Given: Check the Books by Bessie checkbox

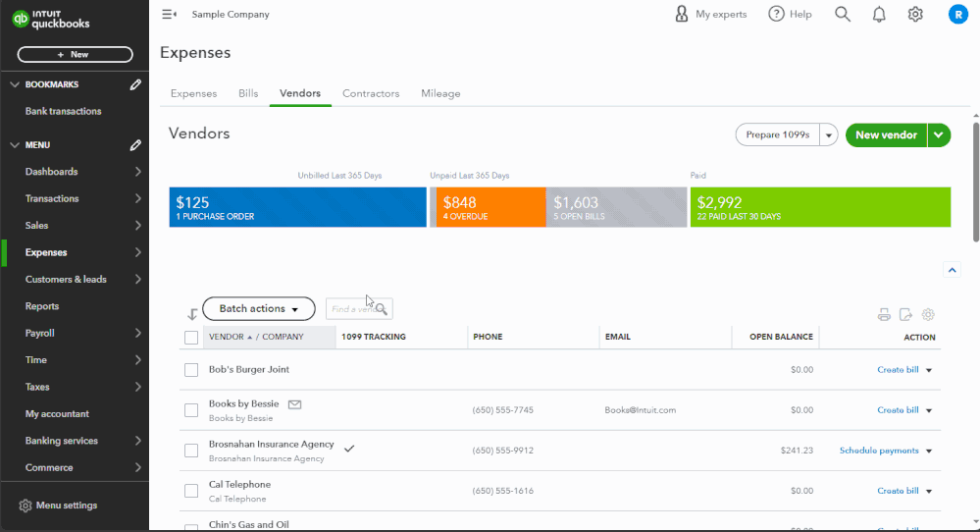Looking at the screenshot, I should coord(191,410).
